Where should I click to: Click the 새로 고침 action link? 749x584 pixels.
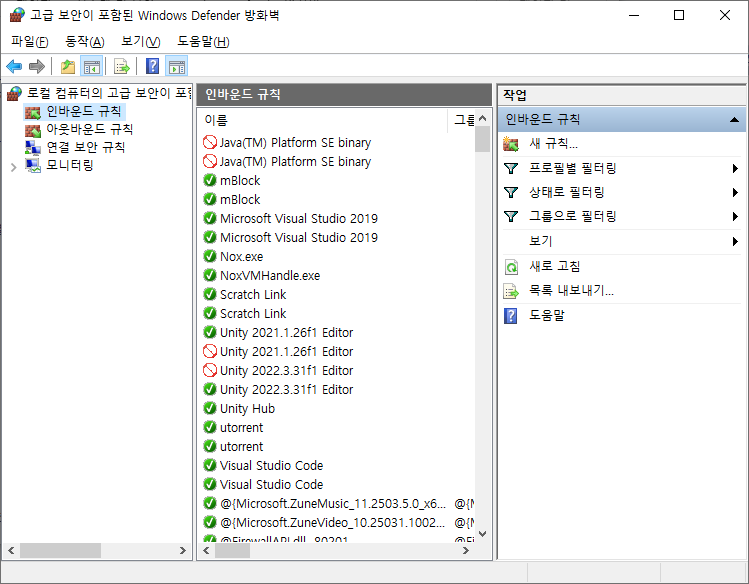click(555, 266)
